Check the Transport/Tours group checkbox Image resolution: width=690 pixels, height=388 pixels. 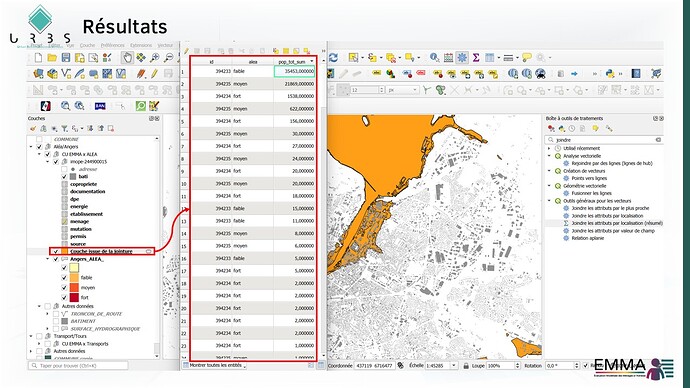(39, 336)
